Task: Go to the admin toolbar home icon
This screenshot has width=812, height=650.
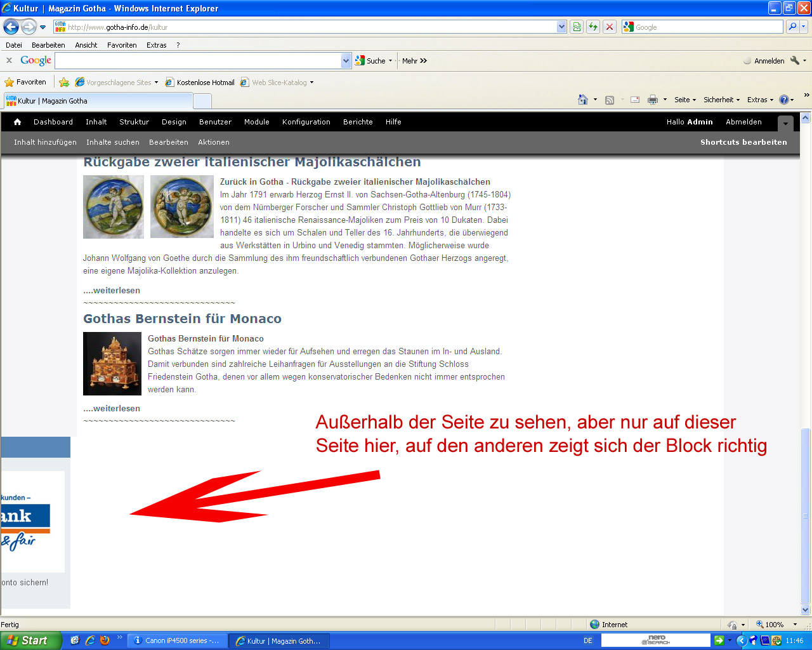Action: 18,122
